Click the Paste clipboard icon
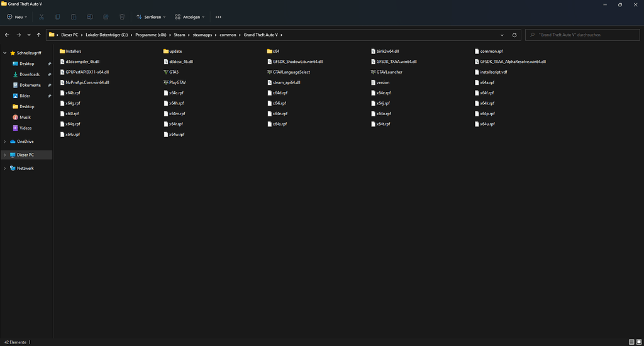The height and width of the screenshot is (346, 644). (x=74, y=17)
